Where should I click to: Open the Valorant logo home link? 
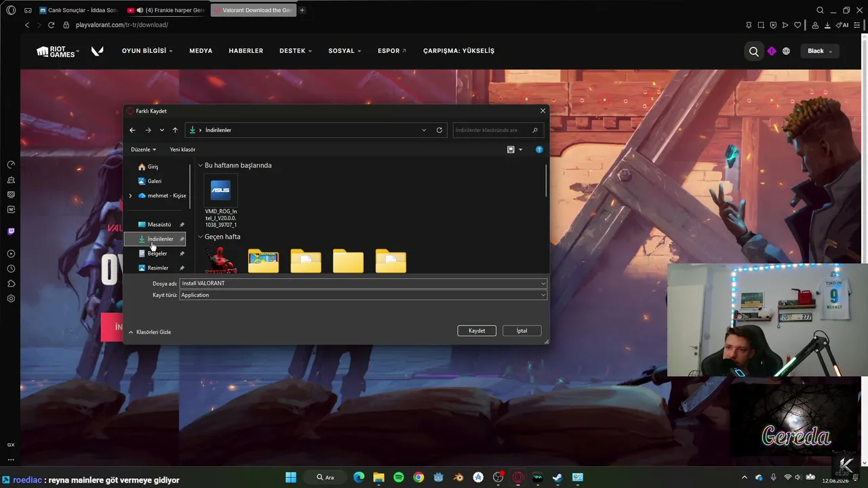[97, 51]
